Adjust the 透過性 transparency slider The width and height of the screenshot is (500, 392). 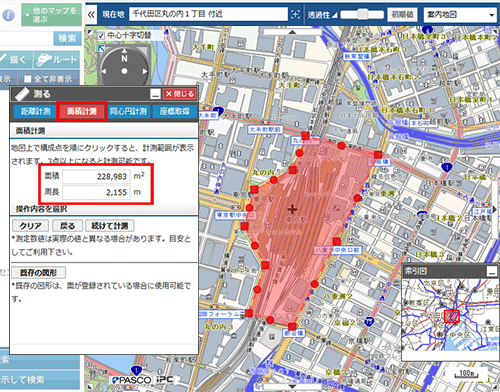coord(363,14)
